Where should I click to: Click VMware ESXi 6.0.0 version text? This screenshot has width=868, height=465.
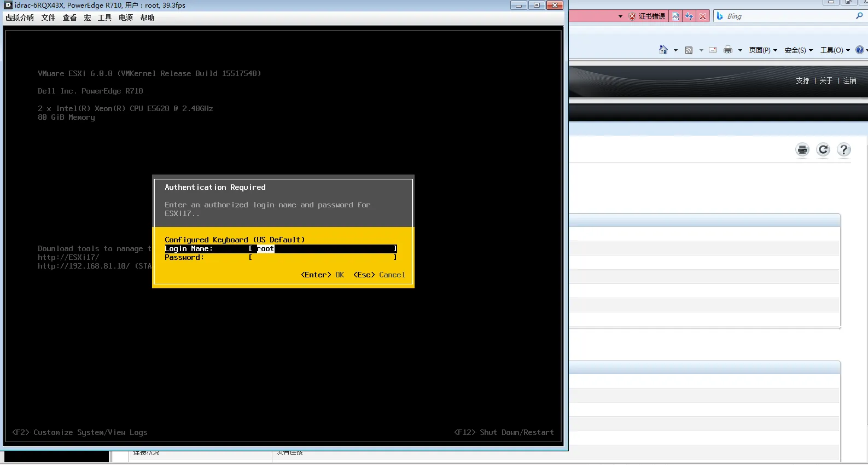point(149,73)
